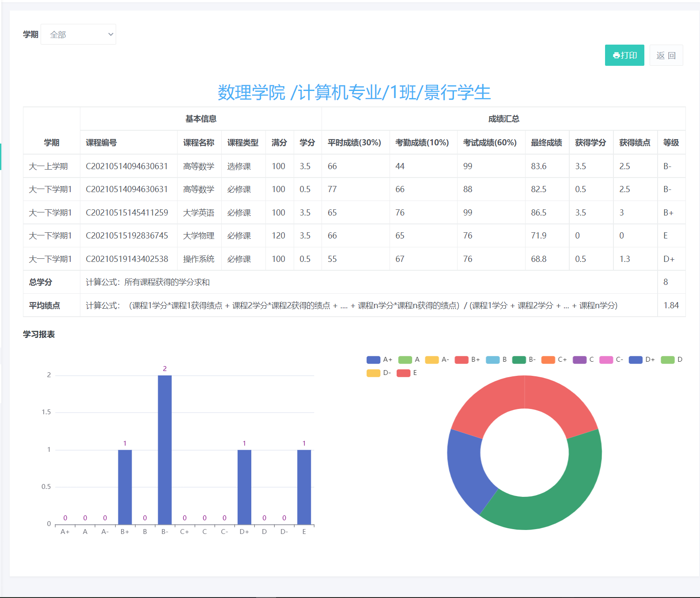Image resolution: width=700 pixels, height=598 pixels.
Task: Toggle the purple C legend item
Action: pos(583,360)
